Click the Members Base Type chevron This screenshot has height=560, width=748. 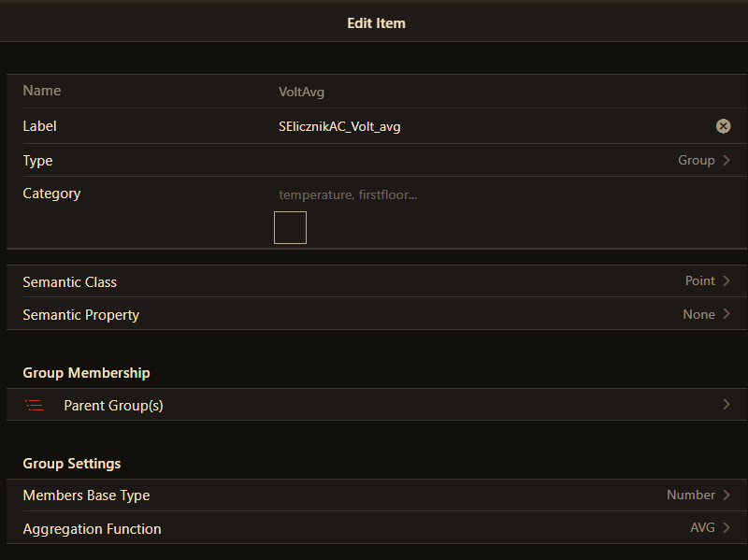(726, 495)
